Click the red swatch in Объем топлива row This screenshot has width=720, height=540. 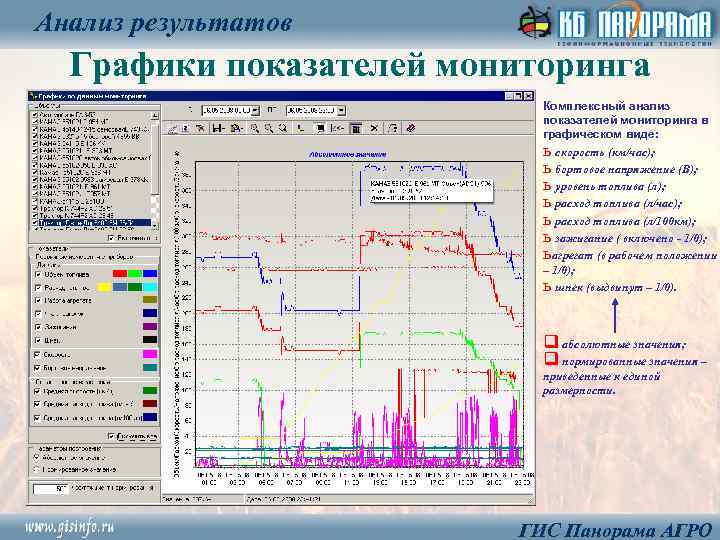(120, 274)
